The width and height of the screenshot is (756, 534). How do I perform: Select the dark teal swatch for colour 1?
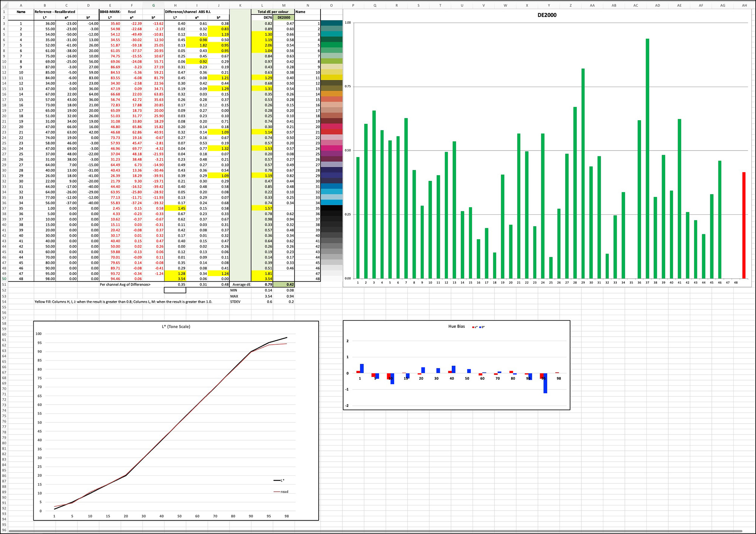click(x=331, y=23)
